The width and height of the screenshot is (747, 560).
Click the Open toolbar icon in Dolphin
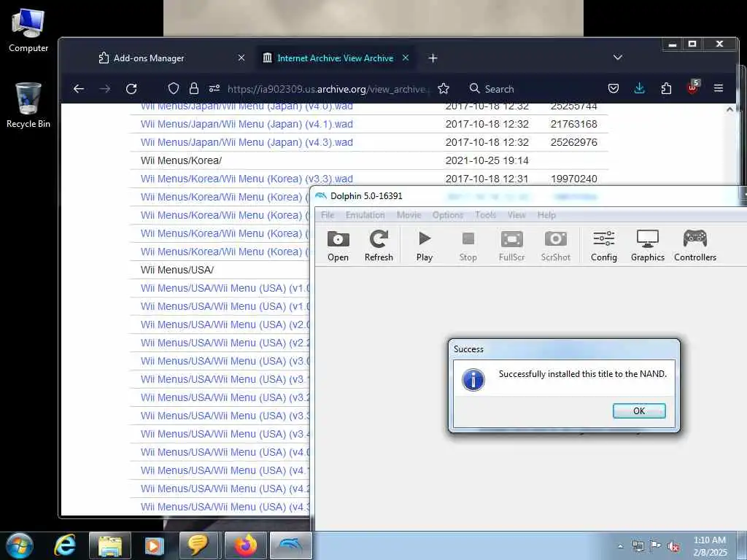(338, 246)
